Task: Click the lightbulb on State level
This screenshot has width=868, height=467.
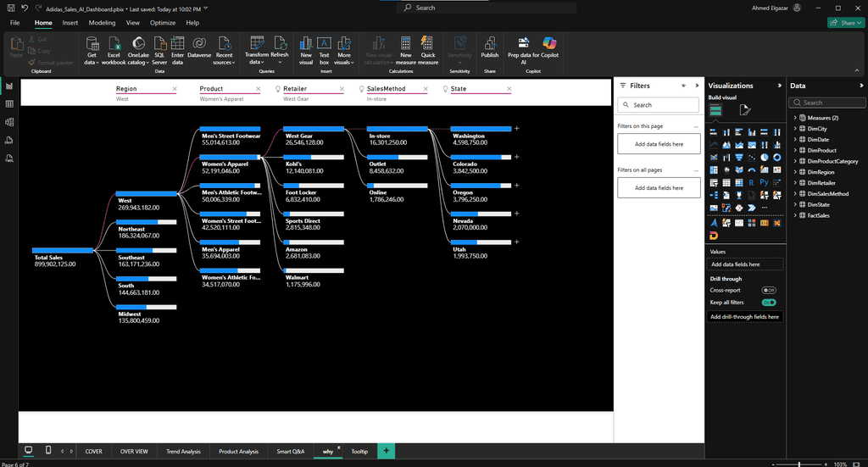Action: coord(445,88)
